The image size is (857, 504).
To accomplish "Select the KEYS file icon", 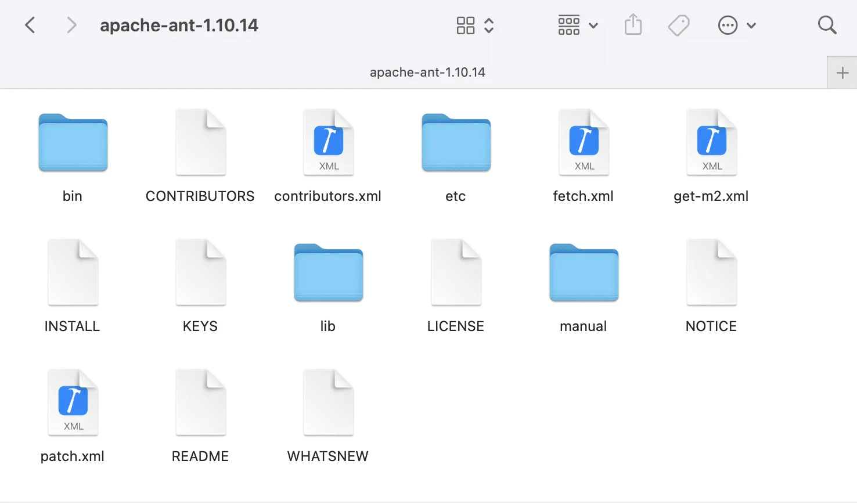I will click(200, 272).
